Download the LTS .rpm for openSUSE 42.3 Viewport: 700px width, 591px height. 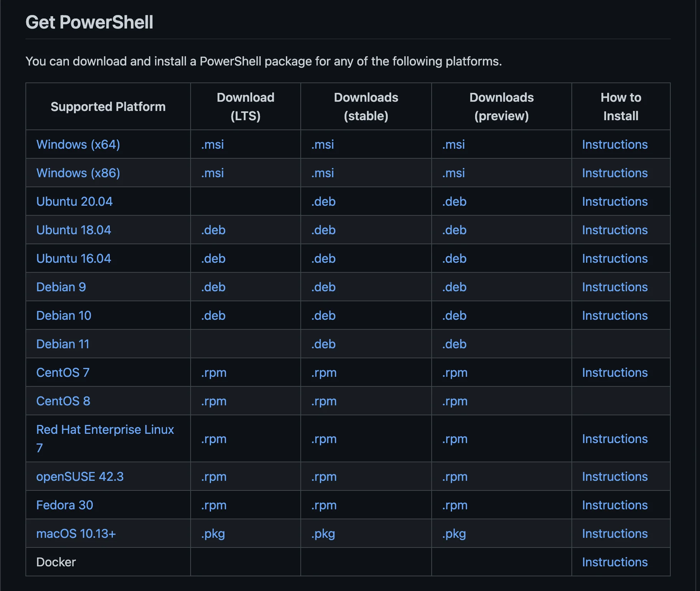point(213,477)
